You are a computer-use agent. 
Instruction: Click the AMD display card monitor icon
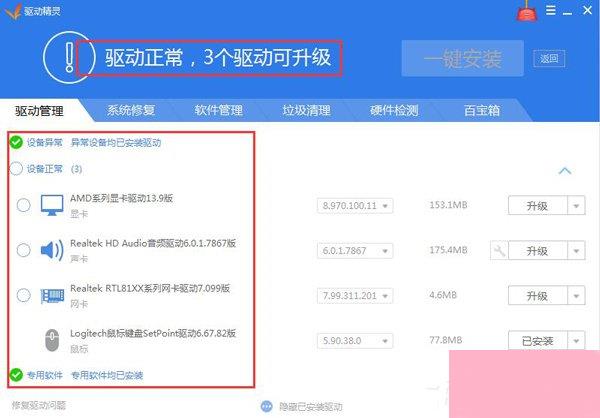(x=52, y=205)
